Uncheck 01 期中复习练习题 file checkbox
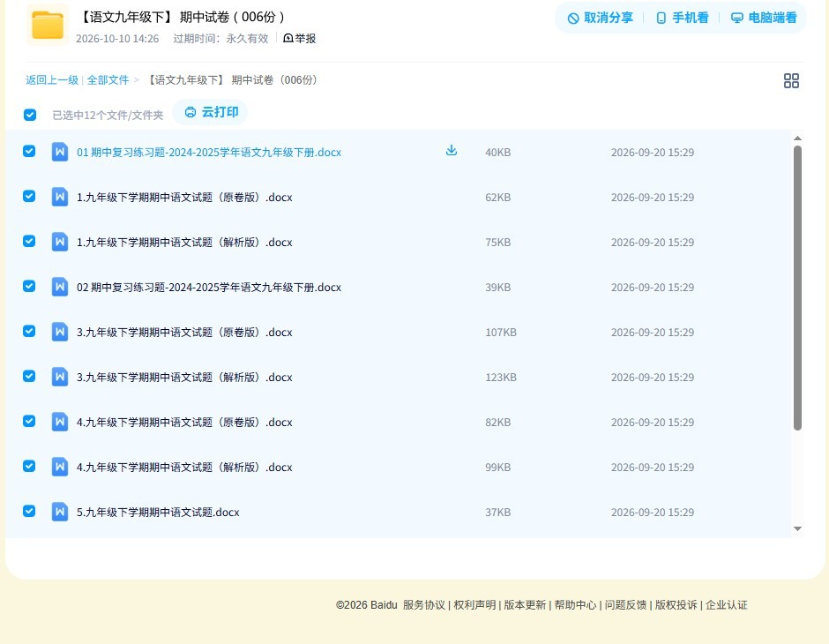The image size is (829, 644). (x=29, y=151)
